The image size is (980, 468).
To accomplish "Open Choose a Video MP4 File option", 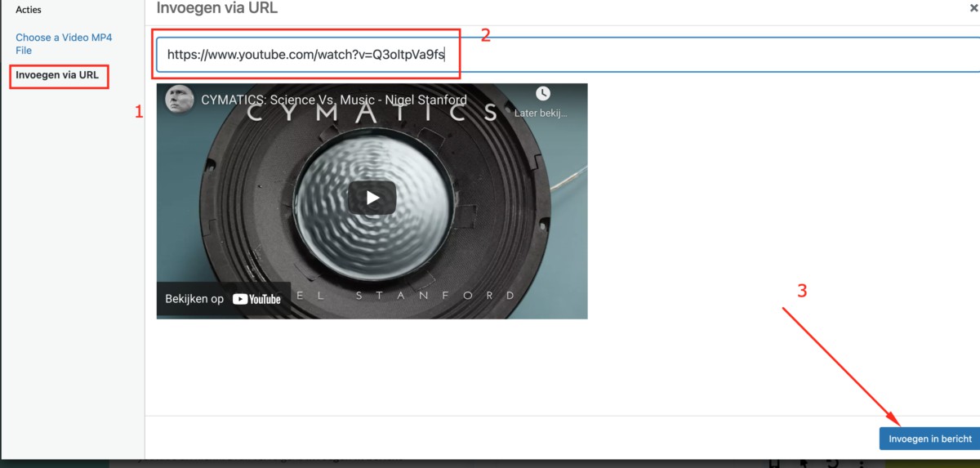I will tap(64, 44).
